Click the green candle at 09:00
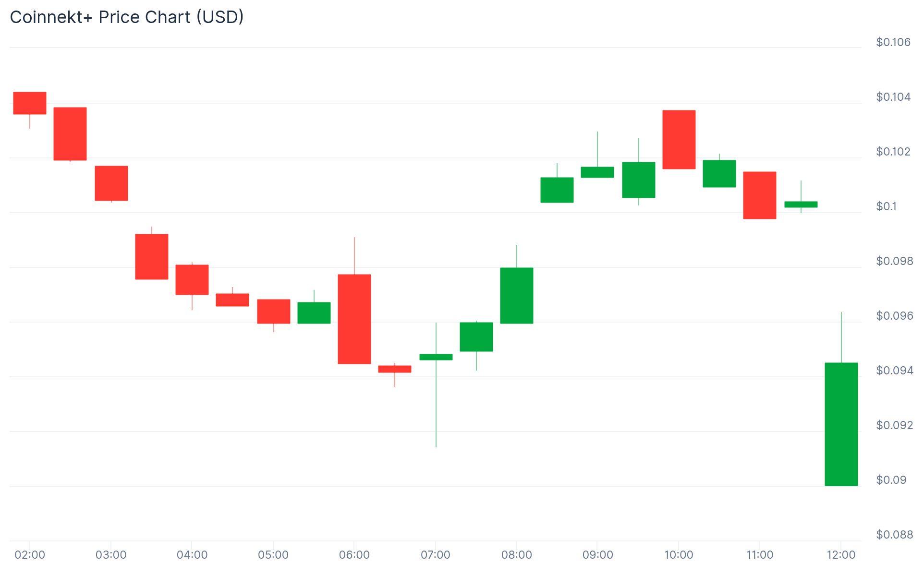This screenshot has width=924, height=576. (x=597, y=172)
